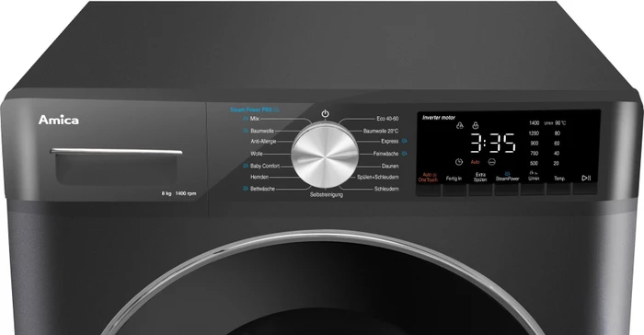Select the Schleudern program label
Screen dimensions: 644x335
(386, 189)
